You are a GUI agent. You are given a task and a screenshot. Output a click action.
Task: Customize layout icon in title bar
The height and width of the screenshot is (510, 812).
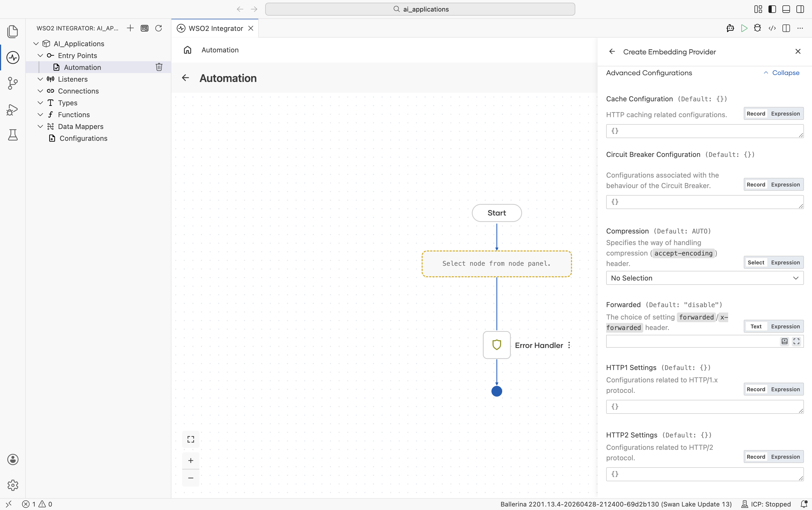tap(758, 9)
